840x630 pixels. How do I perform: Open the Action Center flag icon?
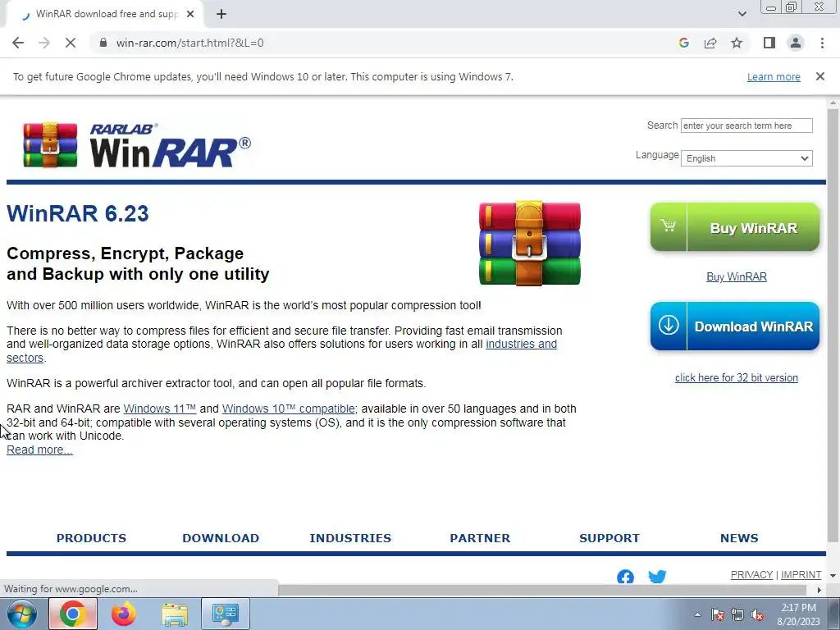click(717, 614)
